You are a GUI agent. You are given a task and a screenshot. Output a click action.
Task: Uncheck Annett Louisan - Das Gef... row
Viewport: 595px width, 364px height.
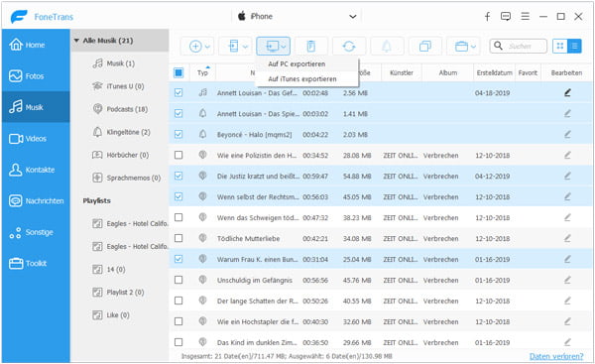click(178, 92)
